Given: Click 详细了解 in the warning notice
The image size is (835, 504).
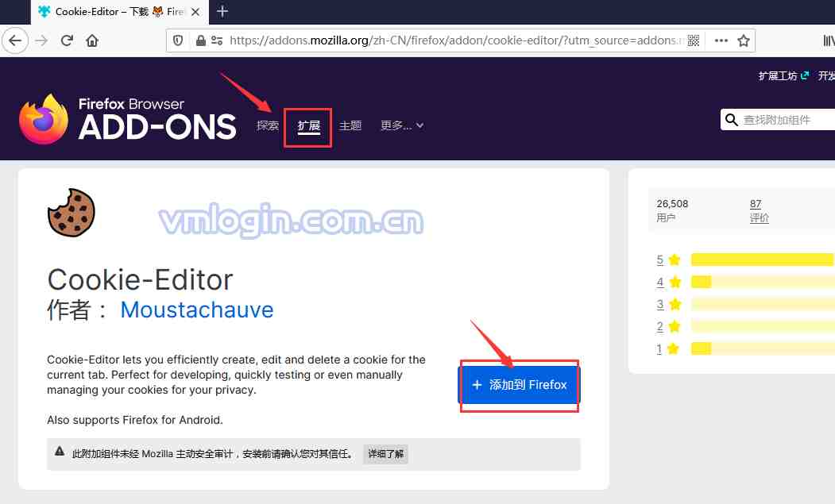Looking at the screenshot, I should click(x=385, y=454).
